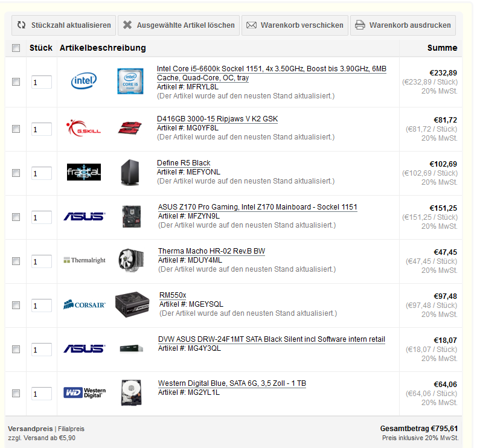Image resolution: width=477 pixels, height=448 pixels.
Task: Click the €18,07 price sum
Action: tap(445, 341)
